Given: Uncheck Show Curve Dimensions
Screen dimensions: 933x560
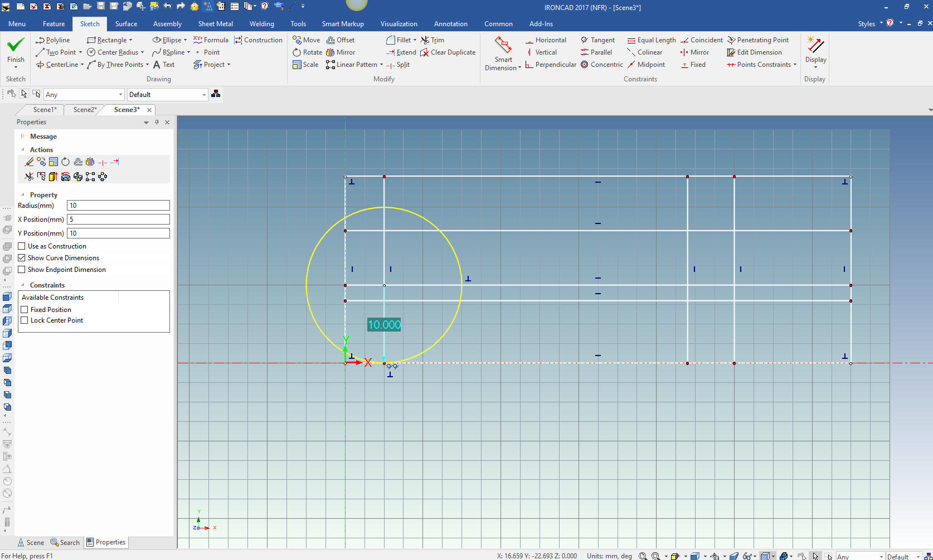Looking at the screenshot, I should (22, 258).
